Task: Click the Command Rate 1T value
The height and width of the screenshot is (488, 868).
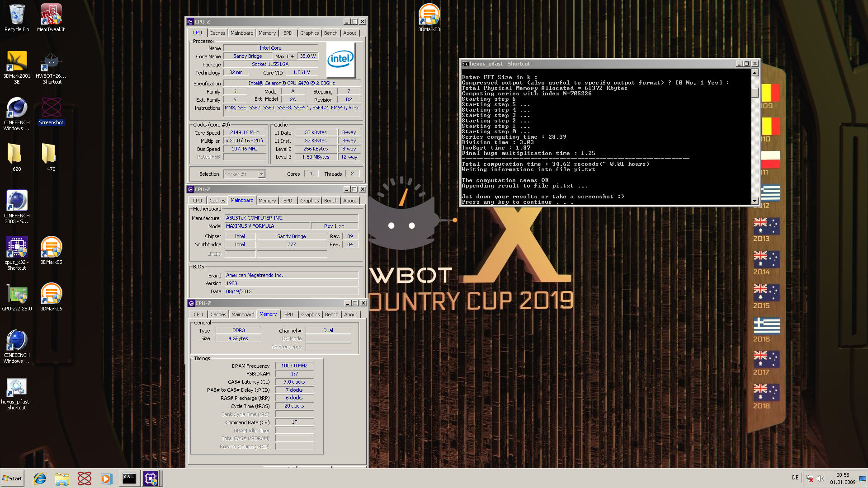Action: (294, 422)
